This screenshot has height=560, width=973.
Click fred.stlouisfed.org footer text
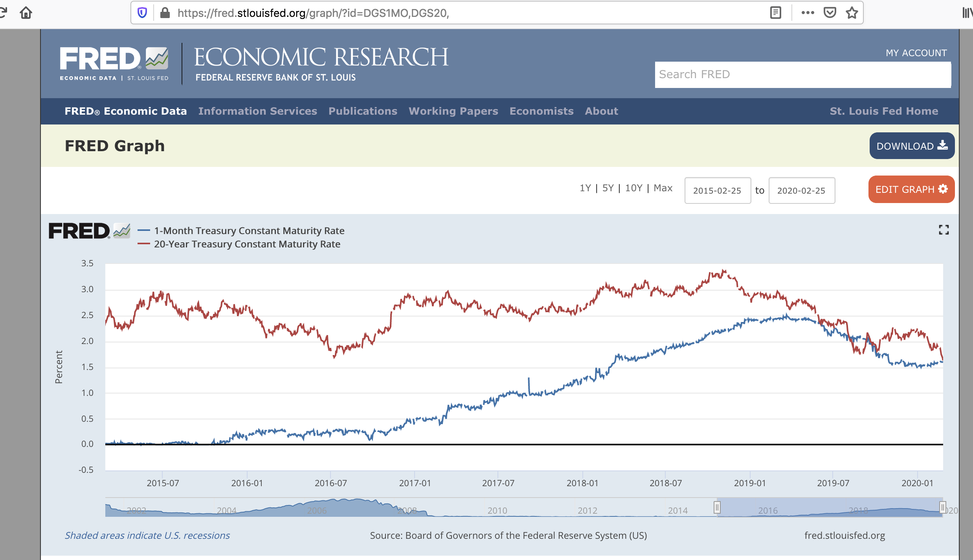coord(844,535)
